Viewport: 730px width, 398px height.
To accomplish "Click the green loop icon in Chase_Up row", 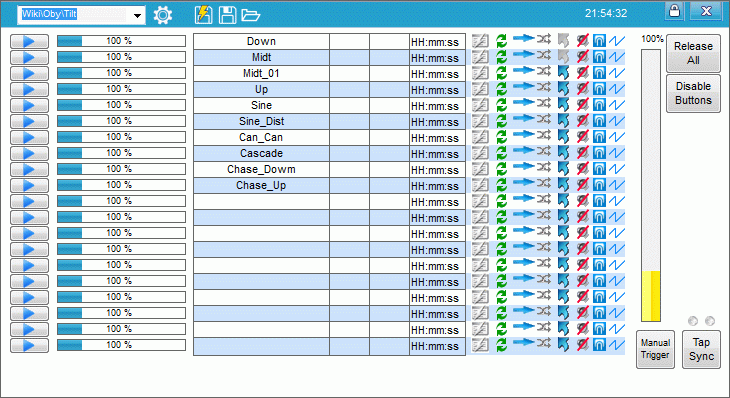I will [501, 185].
